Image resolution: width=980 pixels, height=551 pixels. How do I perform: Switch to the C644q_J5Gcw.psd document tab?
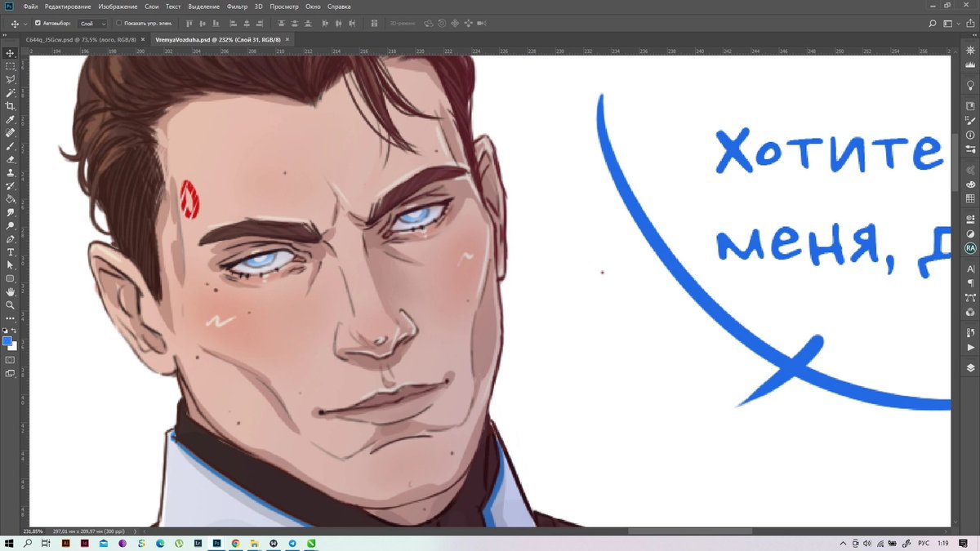[x=82, y=38]
